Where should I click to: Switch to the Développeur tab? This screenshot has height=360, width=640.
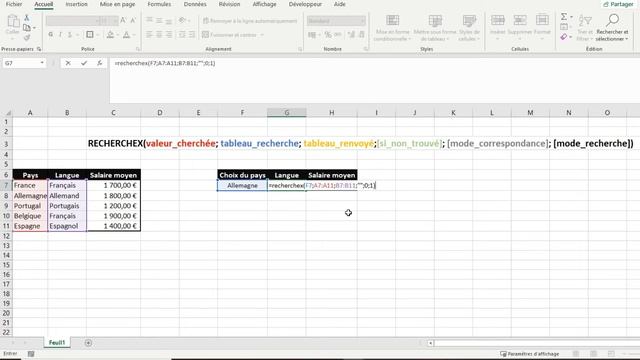[305, 4]
